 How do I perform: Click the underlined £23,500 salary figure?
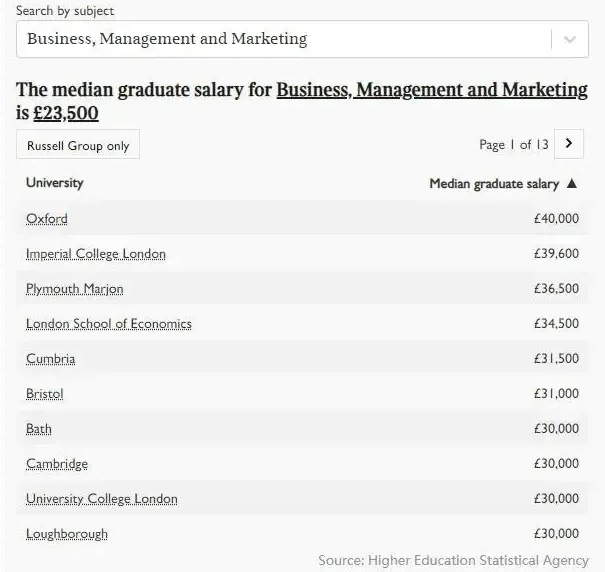[x=66, y=113]
